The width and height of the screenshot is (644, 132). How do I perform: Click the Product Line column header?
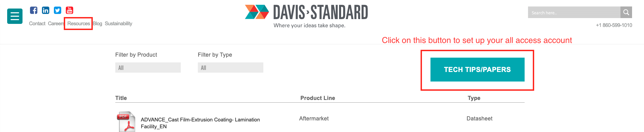[x=318, y=98]
